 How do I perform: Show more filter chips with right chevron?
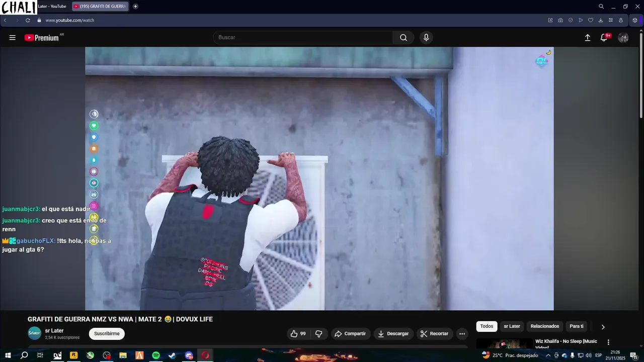[x=603, y=327]
